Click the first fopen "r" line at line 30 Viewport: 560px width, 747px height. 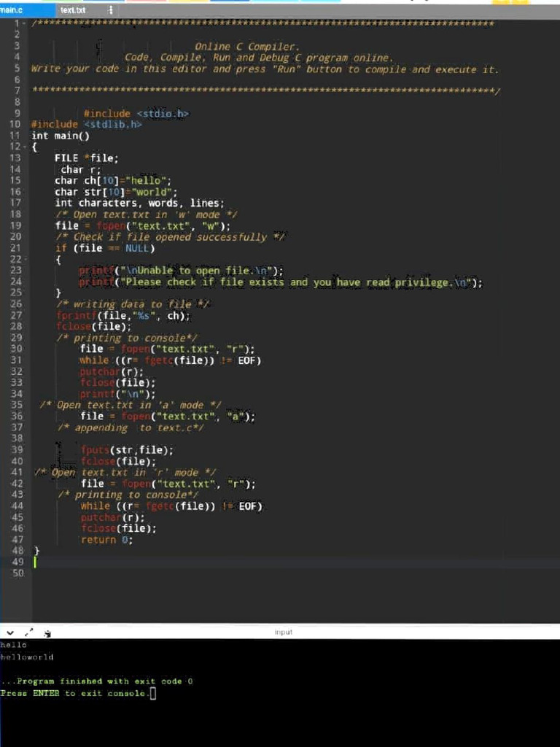tap(167, 349)
